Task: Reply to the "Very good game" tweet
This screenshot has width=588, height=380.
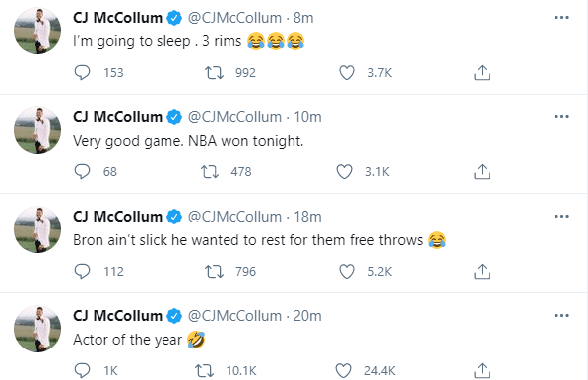Action: tap(82, 172)
